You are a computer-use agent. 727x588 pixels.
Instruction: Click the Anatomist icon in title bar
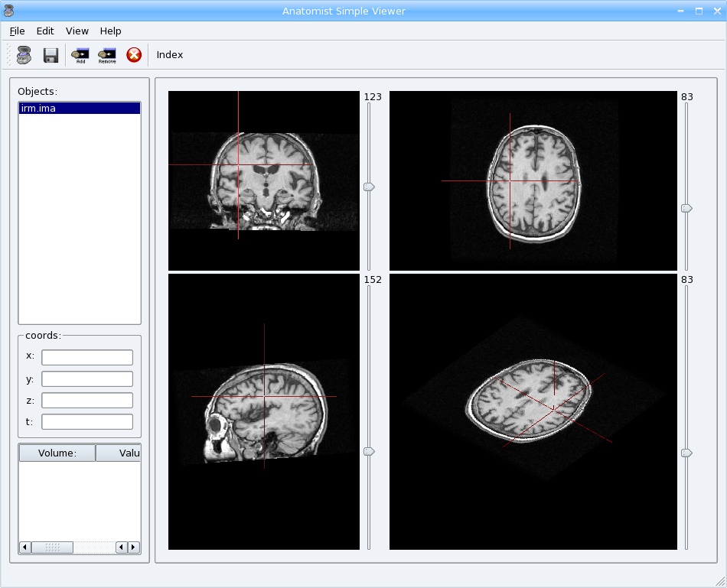pos(8,10)
